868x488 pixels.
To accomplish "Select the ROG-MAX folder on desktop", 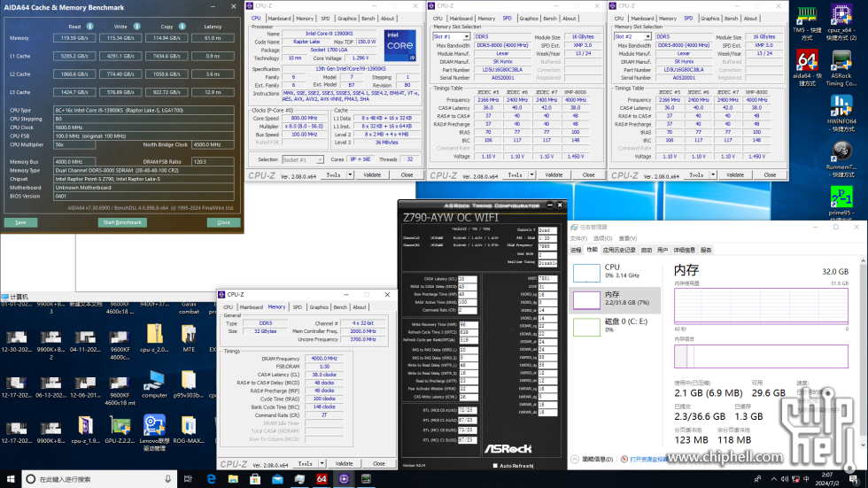I will [188, 430].
